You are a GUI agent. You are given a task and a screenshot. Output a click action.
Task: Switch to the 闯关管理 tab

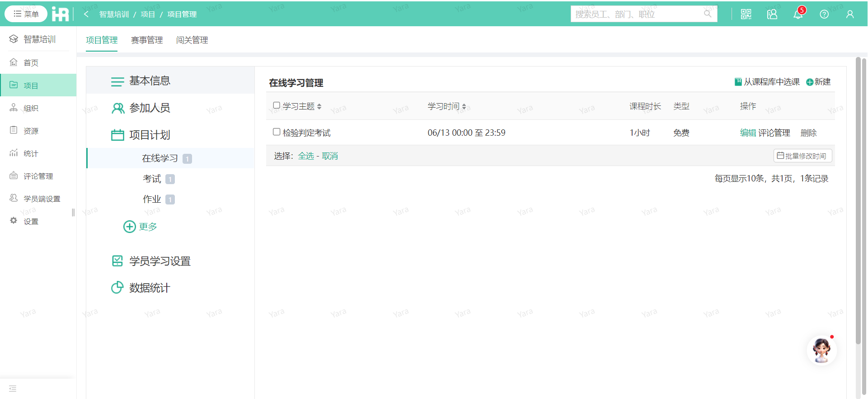click(x=192, y=40)
